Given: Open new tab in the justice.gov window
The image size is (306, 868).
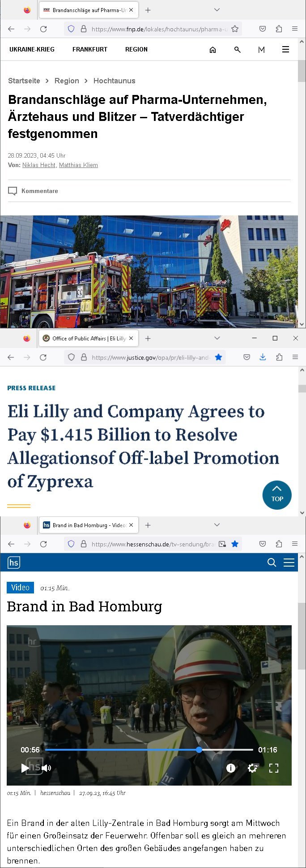Looking at the screenshot, I should pos(148,338).
